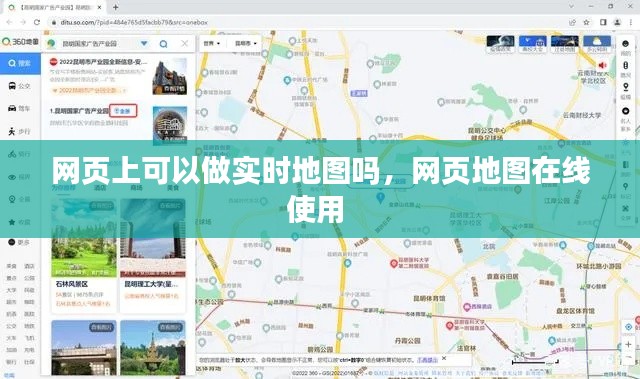The height and width of the screenshot is (379, 640).
Task: Toggle the weather cloud layer thumbnail
Action: [x=597, y=44]
